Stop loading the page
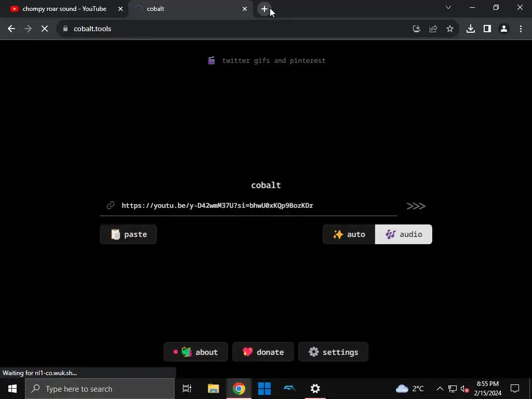Viewport: 532px width, 399px height. (45, 29)
